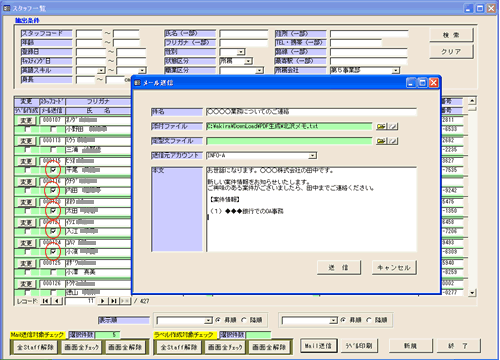Select 昇順 for first sort dropdown
Viewport: 500px width, 360px height.
(x=218, y=320)
